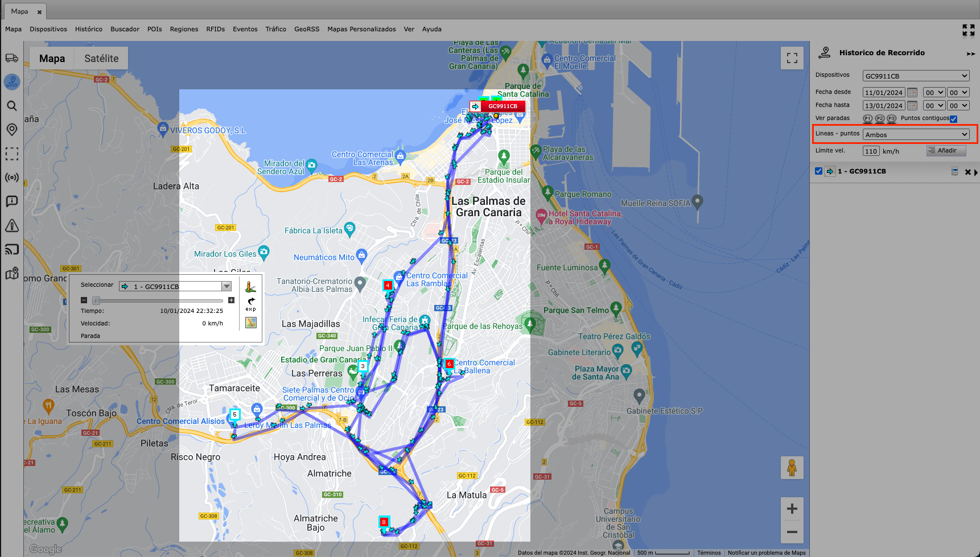Open the info message bubble sidebar tool
The height and width of the screenshot is (557, 980).
[12, 201]
